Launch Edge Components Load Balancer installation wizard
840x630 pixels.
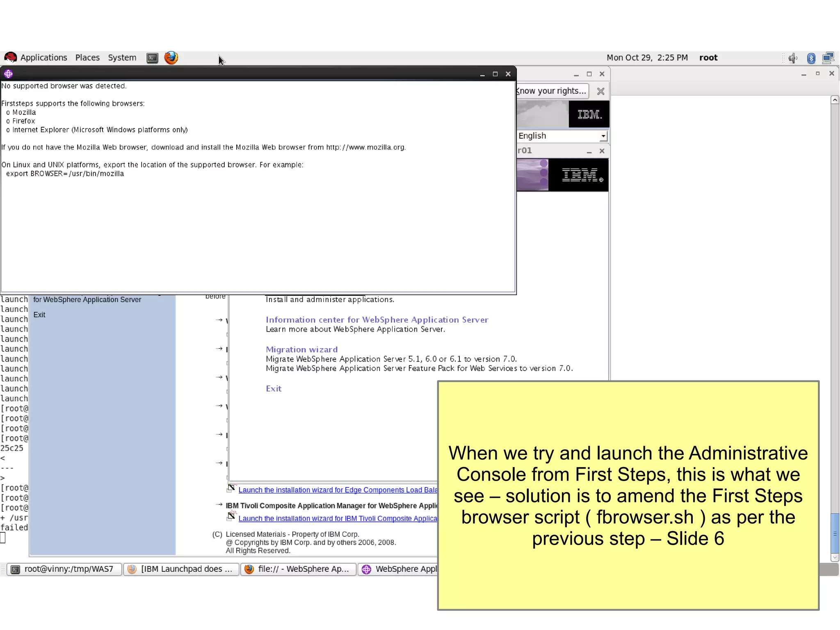(x=338, y=490)
